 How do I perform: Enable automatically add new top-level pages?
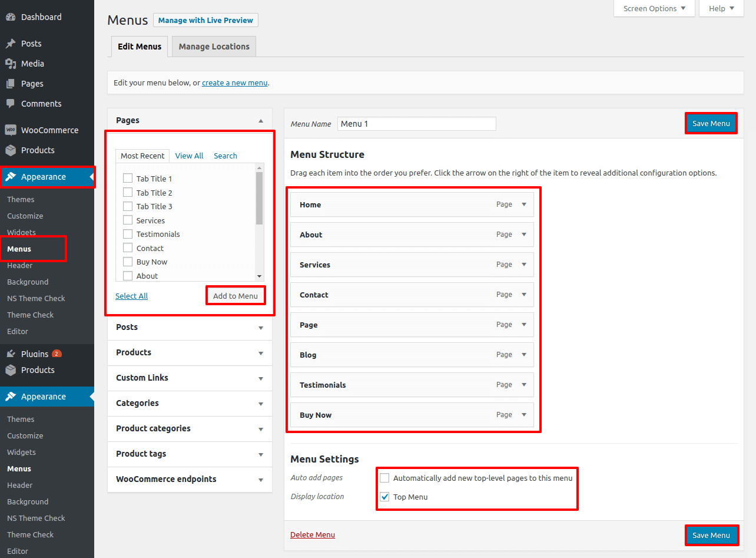[x=384, y=478]
